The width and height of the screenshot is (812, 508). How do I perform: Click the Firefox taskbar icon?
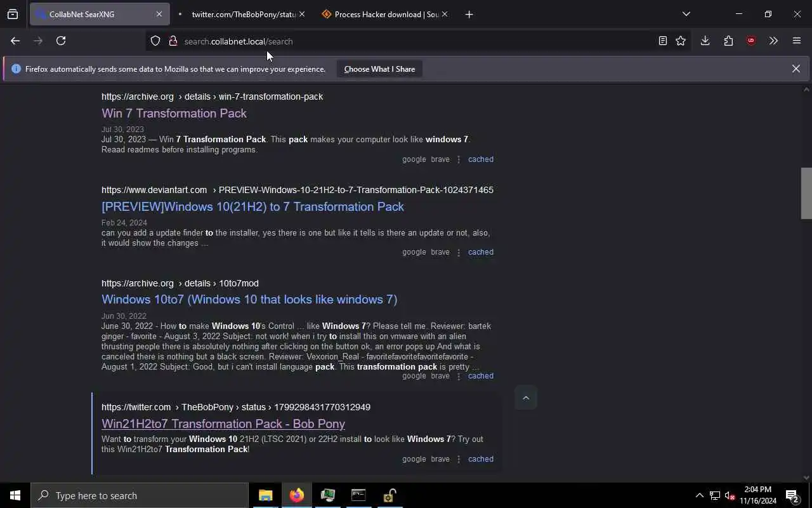click(x=296, y=495)
